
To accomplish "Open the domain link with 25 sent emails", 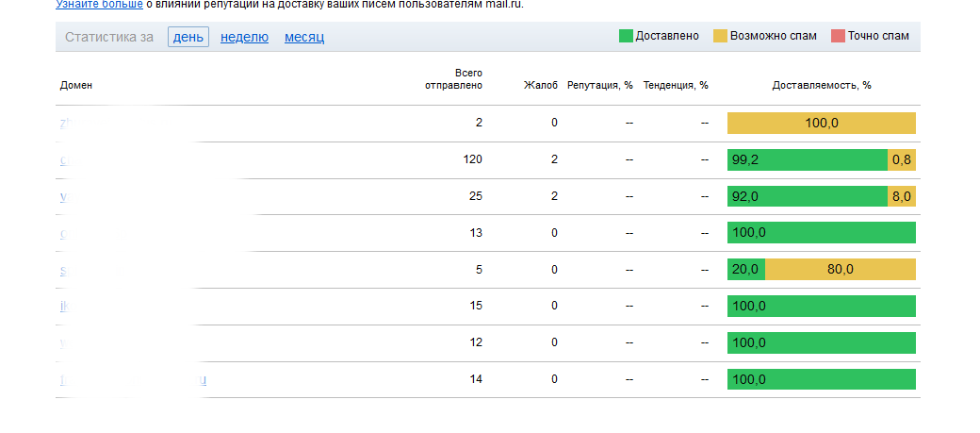I will (64, 196).
